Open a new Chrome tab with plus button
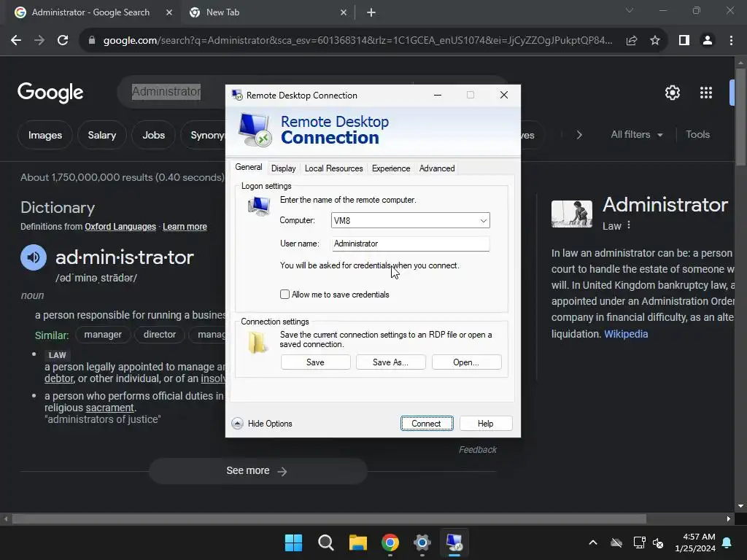 coord(371,12)
